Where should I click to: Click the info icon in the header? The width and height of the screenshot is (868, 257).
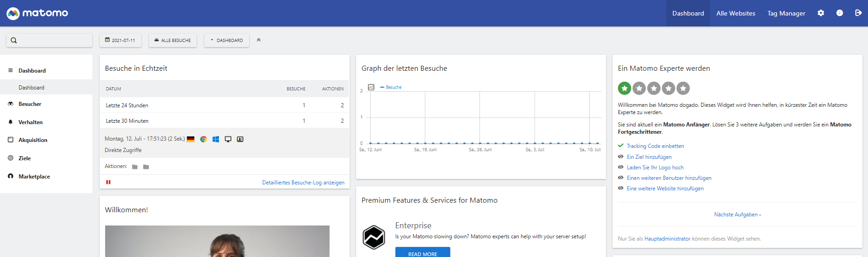(840, 13)
